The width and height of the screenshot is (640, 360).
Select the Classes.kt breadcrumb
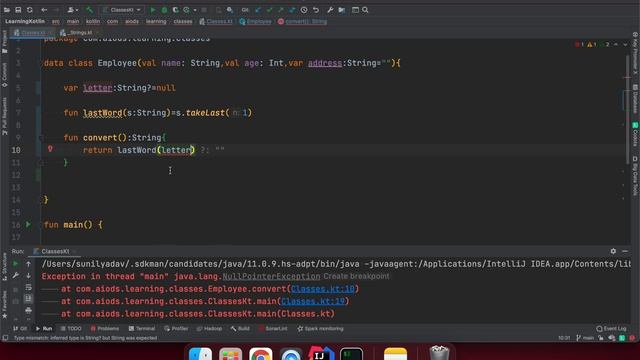(x=216, y=21)
